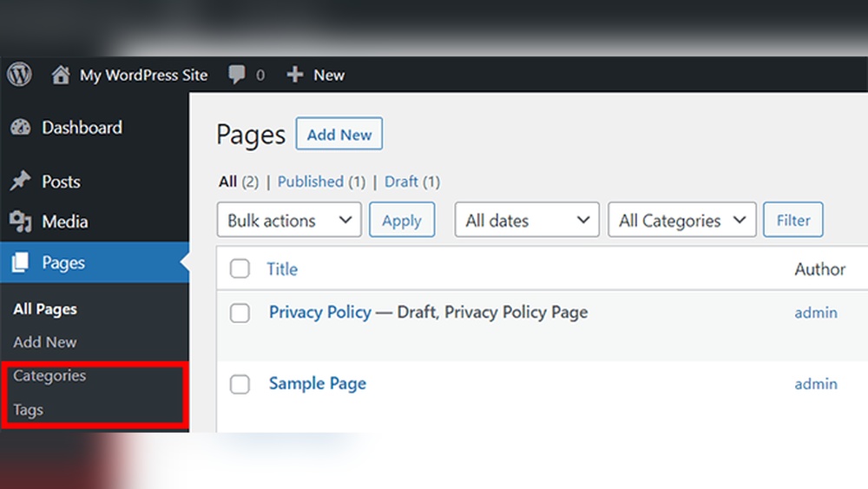Click the Filter button
Image resolution: width=868 pixels, height=489 pixels.
tap(793, 220)
